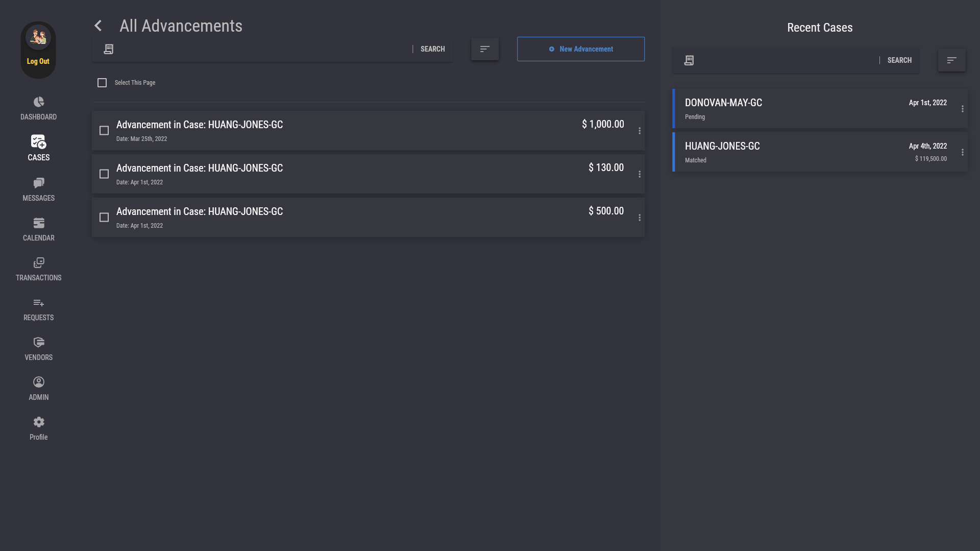
Task: Tick checkbox for the $1,000.00 advancement
Action: 104,131
